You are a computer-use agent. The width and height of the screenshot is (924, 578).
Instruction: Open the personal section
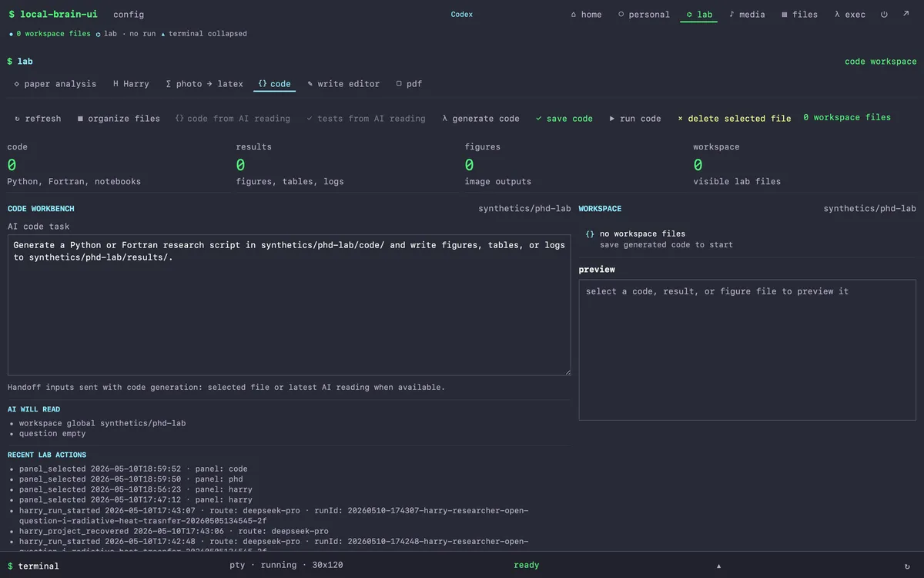pos(644,15)
